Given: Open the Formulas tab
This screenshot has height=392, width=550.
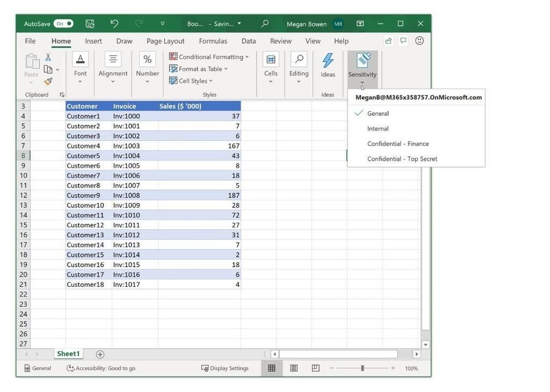Looking at the screenshot, I should pos(213,41).
